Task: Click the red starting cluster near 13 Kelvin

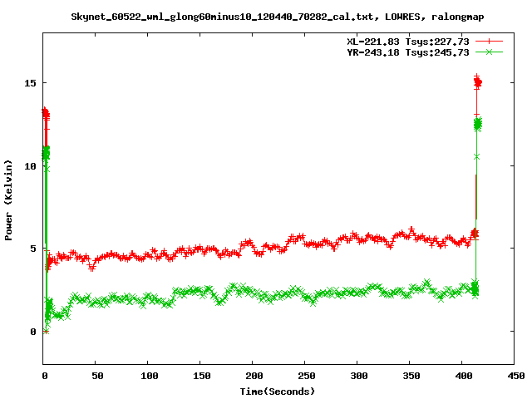Action: (46, 114)
